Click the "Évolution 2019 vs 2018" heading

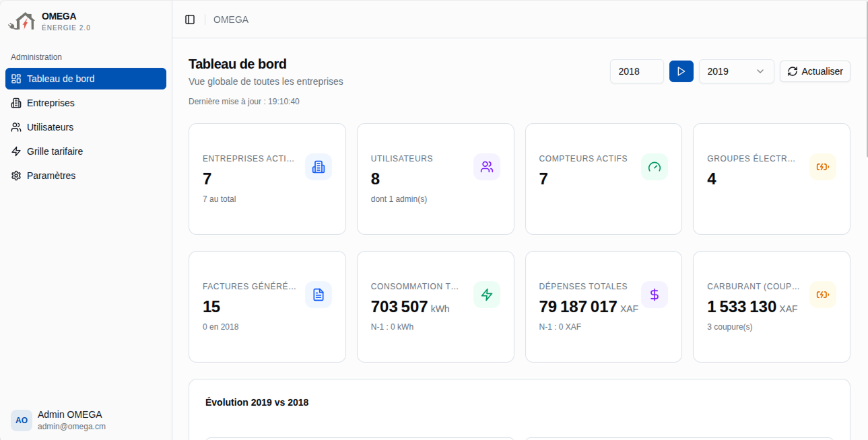click(257, 402)
